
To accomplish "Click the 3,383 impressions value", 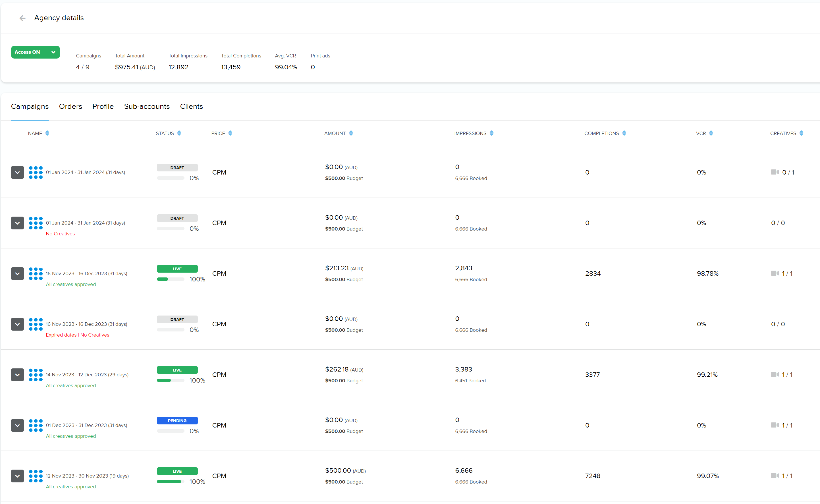I will (x=464, y=370).
